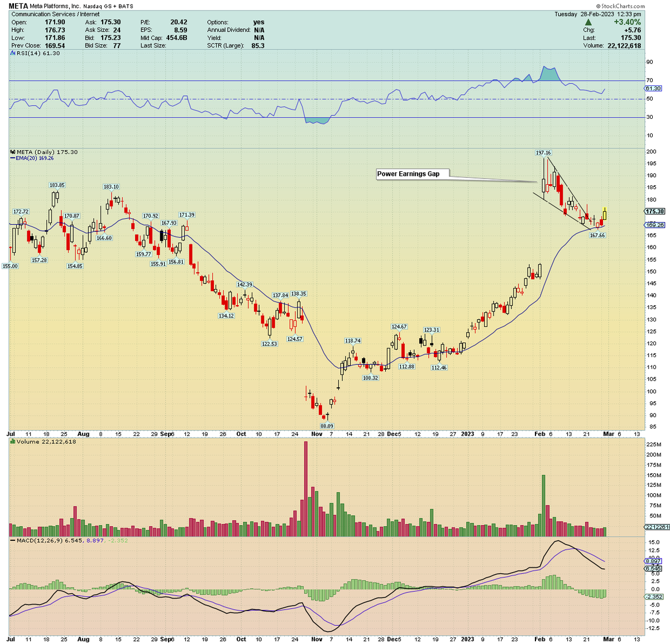Click the 'Nov' label on price time axis

[317, 434]
